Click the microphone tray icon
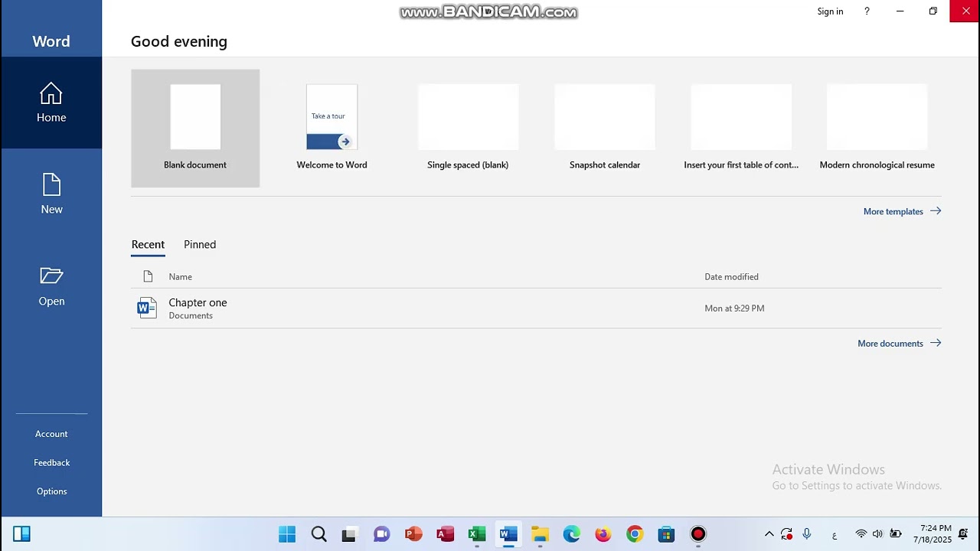This screenshot has width=980, height=551. 807,534
